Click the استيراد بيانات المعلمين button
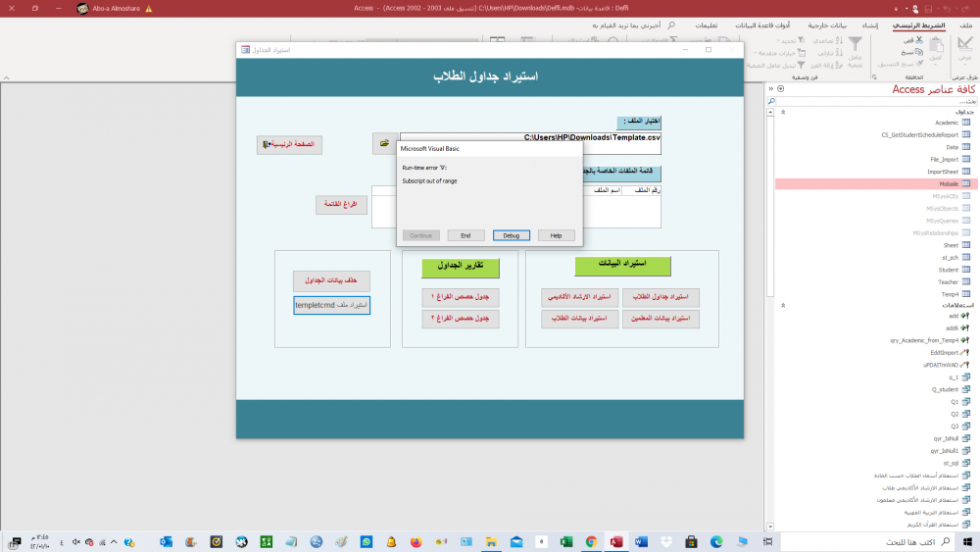 coord(661,319)
